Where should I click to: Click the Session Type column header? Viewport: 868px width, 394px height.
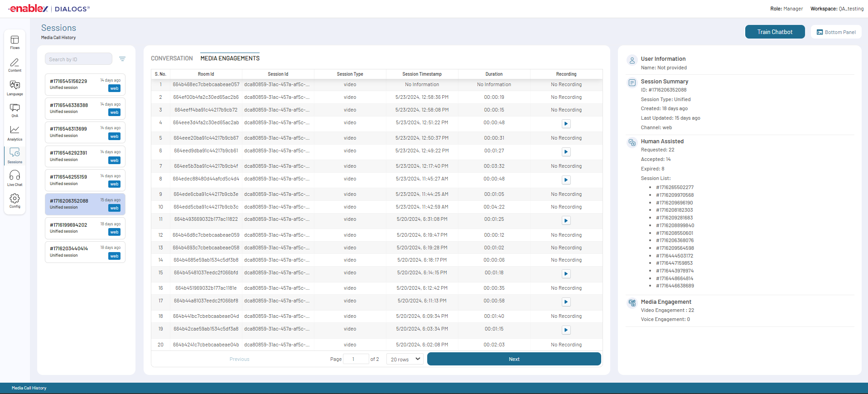pos(350,74)
